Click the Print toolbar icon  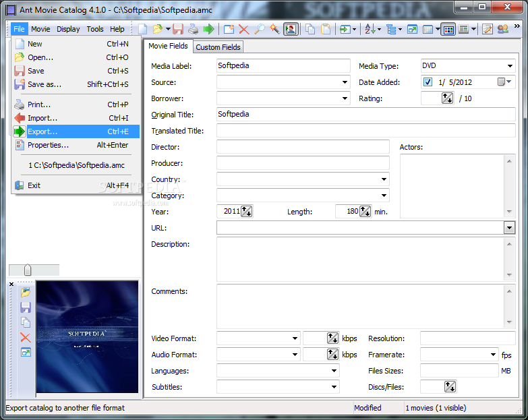[x=194, y=29]
